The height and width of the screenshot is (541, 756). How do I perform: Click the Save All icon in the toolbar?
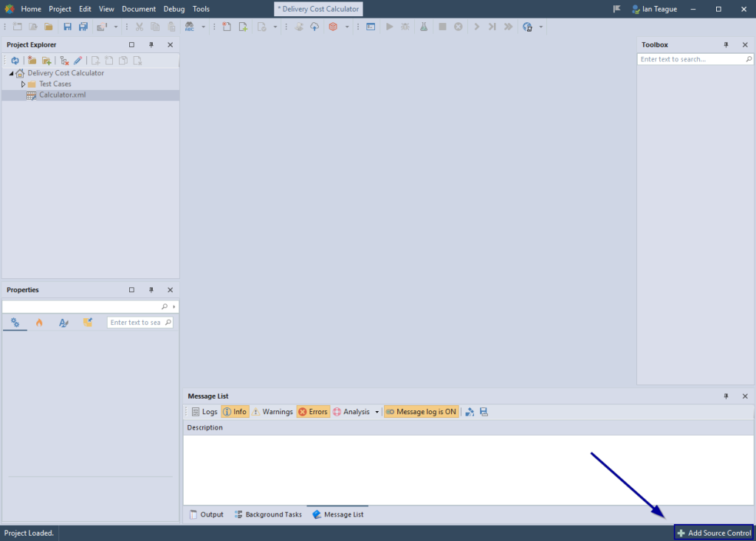tap(83, 27)
